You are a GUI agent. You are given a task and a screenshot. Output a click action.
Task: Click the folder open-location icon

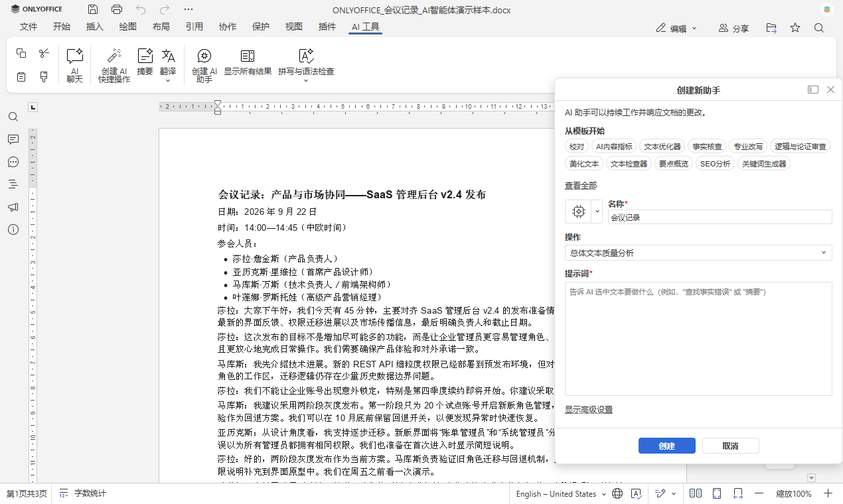tap(771, 28)
